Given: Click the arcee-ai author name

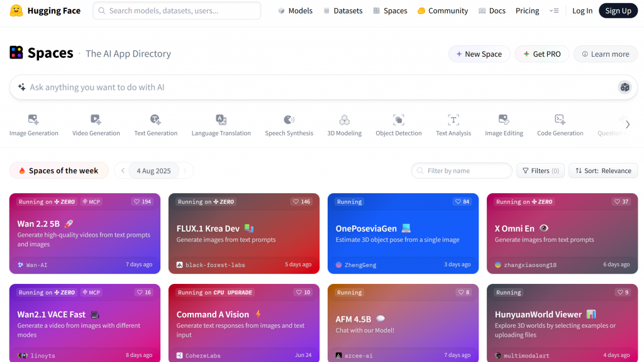Looking at the screenshot, I should (x=358, y=356).
